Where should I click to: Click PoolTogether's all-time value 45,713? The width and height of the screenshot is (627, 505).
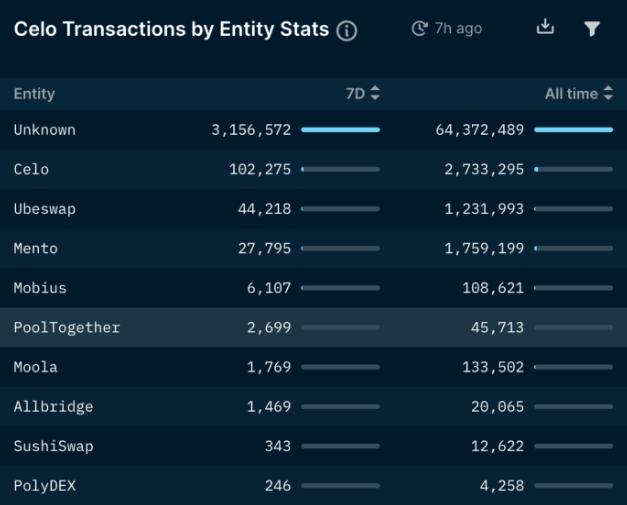click(497, 327)
